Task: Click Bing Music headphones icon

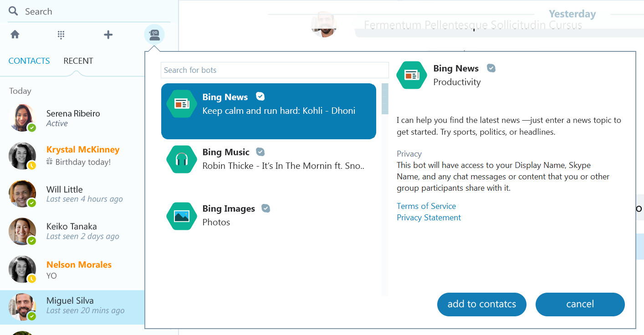Action: 182,159
